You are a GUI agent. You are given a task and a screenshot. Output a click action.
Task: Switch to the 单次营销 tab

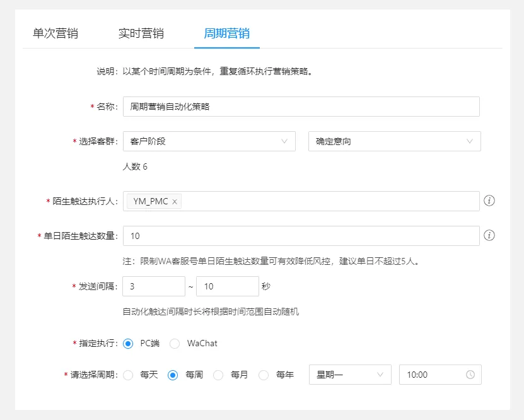tap(55, 33)
